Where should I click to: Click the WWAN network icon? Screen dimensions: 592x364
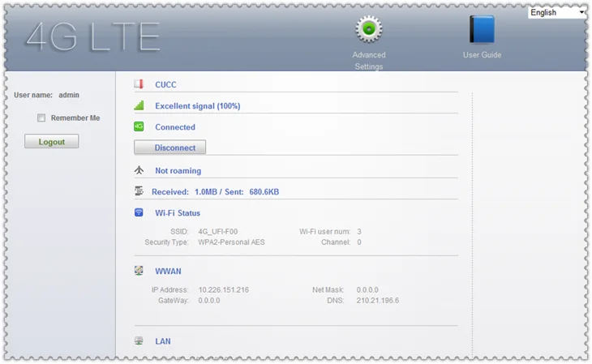click(139, 271)
